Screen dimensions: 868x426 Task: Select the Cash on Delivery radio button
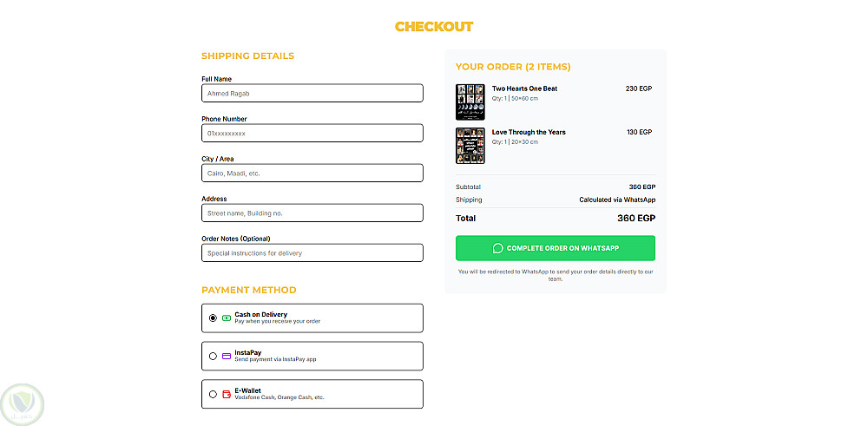(x=213, y=318)
